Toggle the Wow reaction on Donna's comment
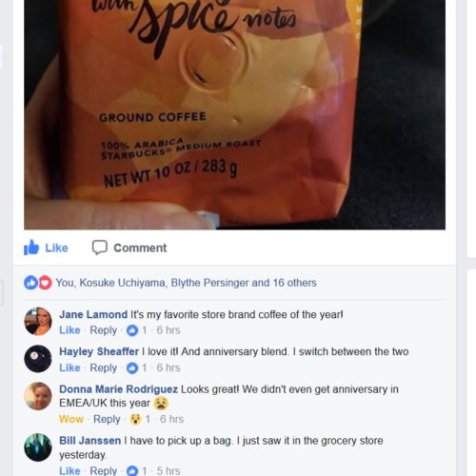 (71, 419)
